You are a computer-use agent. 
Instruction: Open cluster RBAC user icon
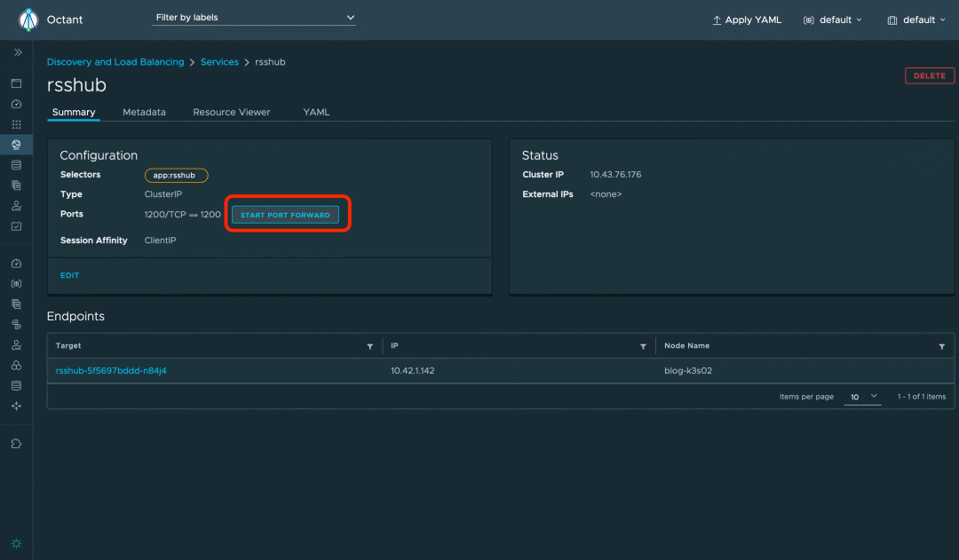[17, 345]
